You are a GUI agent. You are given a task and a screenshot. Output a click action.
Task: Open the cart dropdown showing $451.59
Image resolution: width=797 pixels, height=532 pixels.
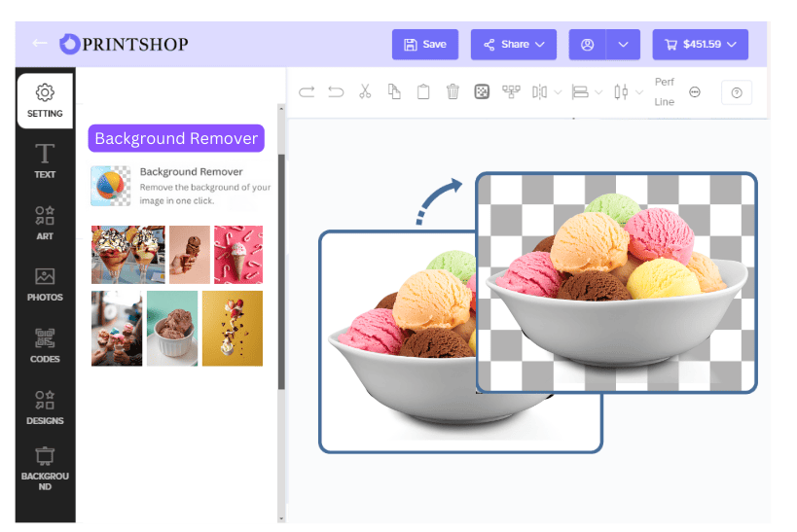click(700, 44)
